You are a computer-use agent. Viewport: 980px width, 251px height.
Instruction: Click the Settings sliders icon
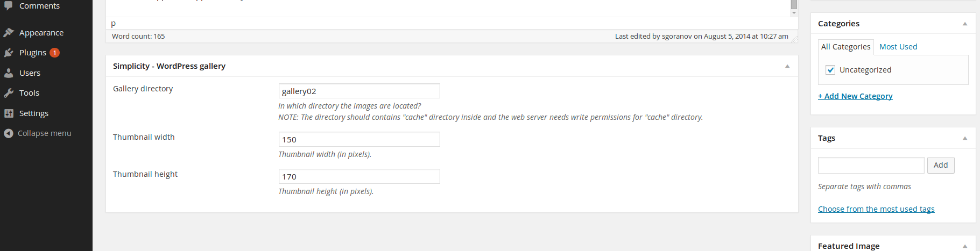(8, 113)
